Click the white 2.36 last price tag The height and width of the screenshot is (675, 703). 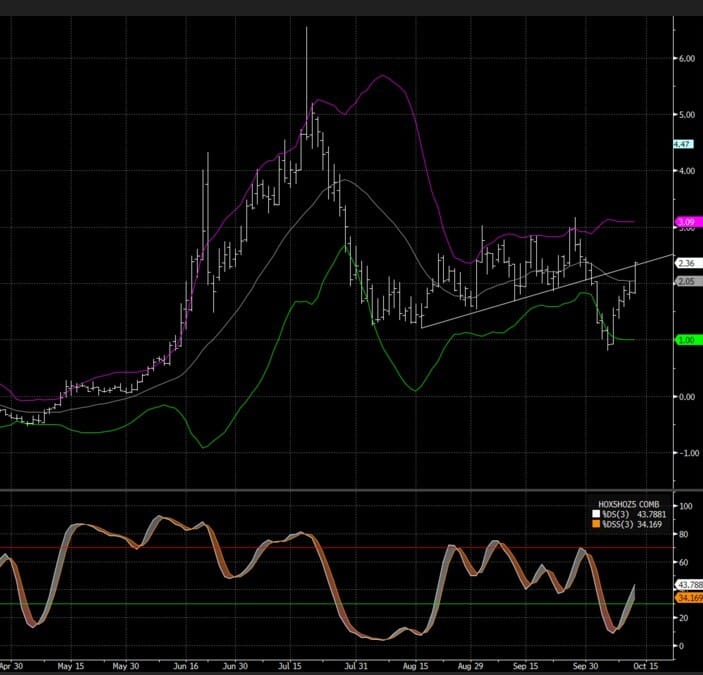687,264
